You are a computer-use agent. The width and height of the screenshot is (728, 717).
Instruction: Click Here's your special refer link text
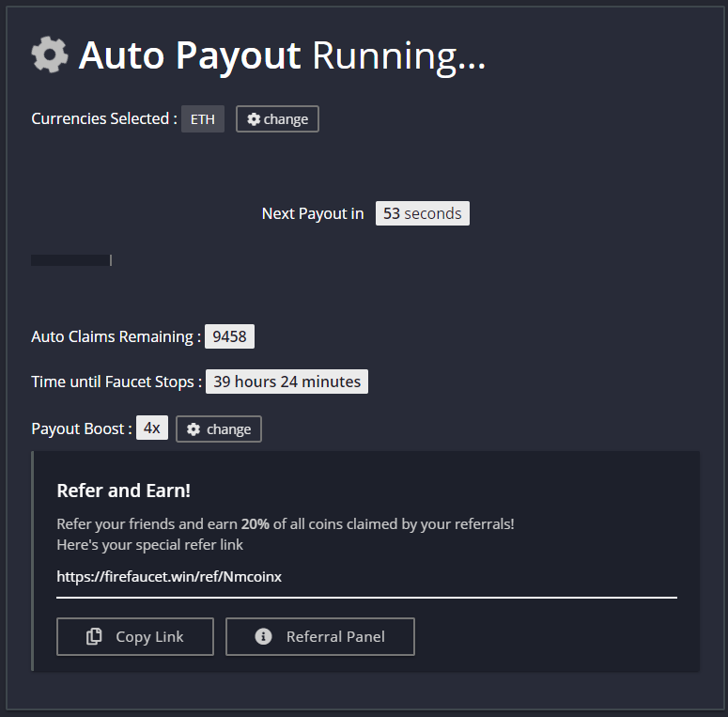(x=149, y=545)
